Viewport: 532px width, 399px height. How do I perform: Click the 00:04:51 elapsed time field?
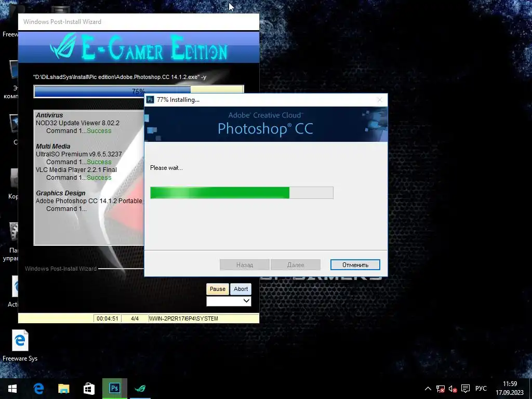[x=108, y=318]
